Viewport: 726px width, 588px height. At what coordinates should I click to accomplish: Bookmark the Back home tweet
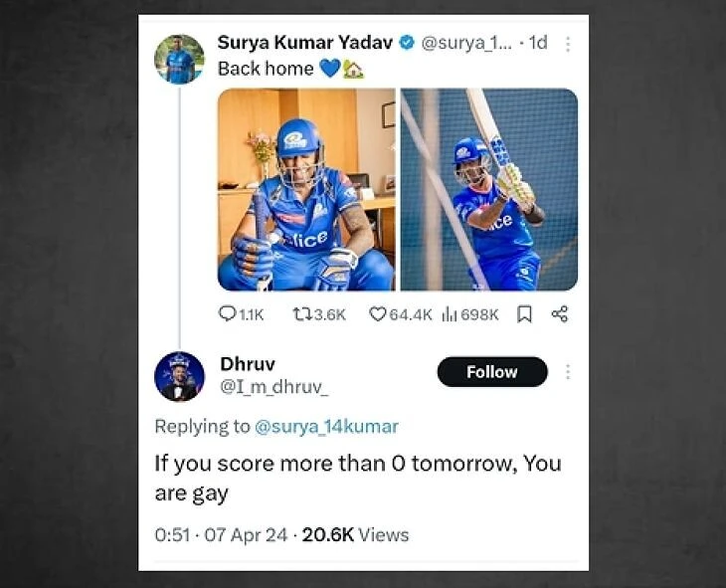pyautogui.click(x=524, y=314)
